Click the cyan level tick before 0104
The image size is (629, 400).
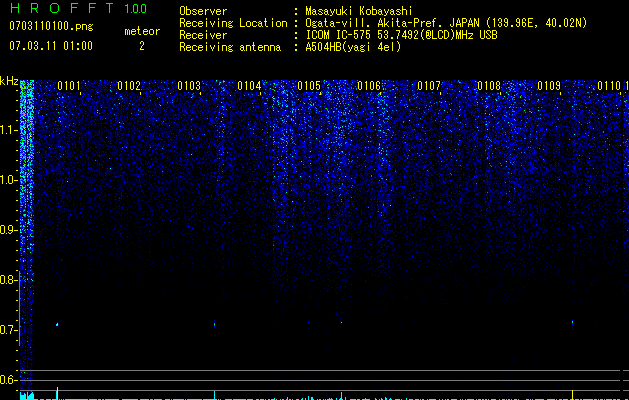tap(215, 395)
